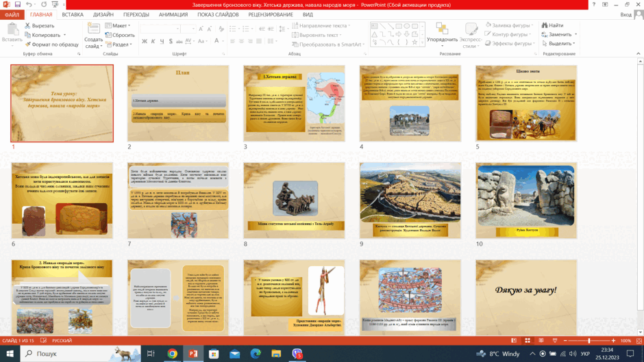Click Shape Outline (Контур фигуры) button
Viewport: 644px width, 362px height.
coord(508,34)
